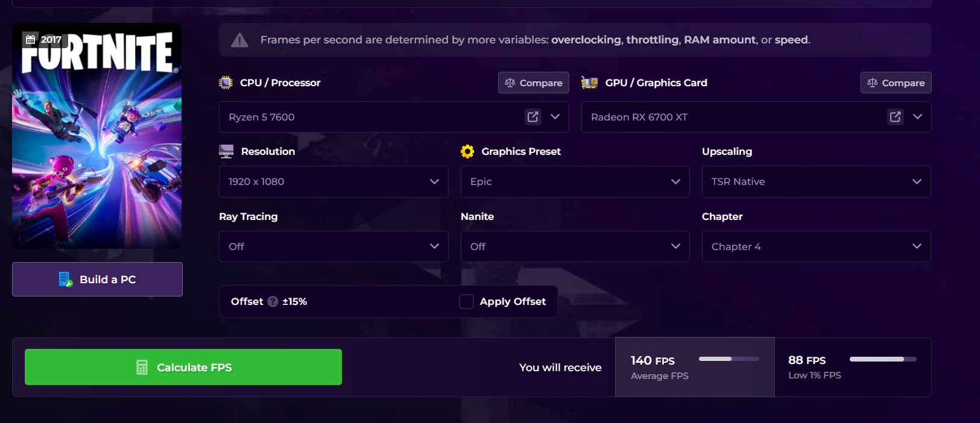Click the offset help question mark icon

pos(273,301)
